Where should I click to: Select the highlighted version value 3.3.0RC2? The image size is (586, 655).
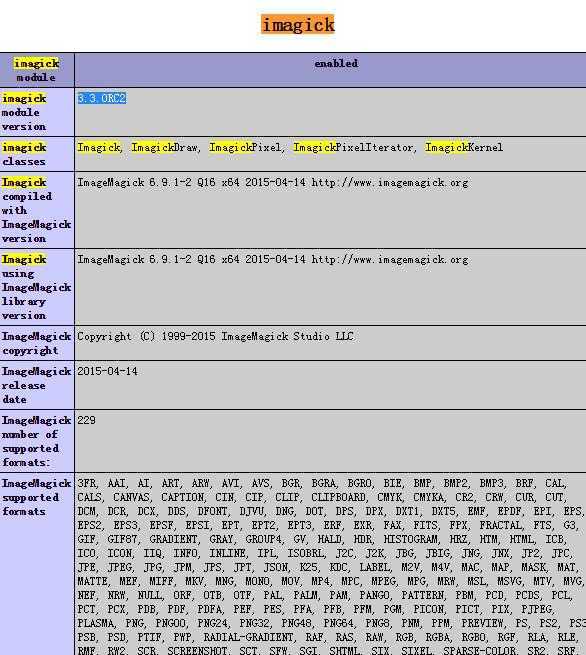click(102, 99)
